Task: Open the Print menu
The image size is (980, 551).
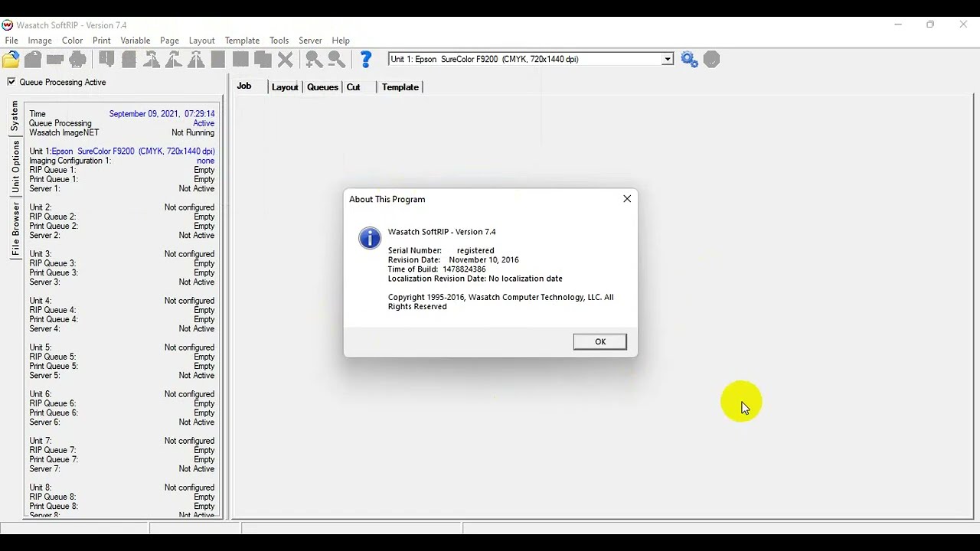Action: (x=102, y=41)
